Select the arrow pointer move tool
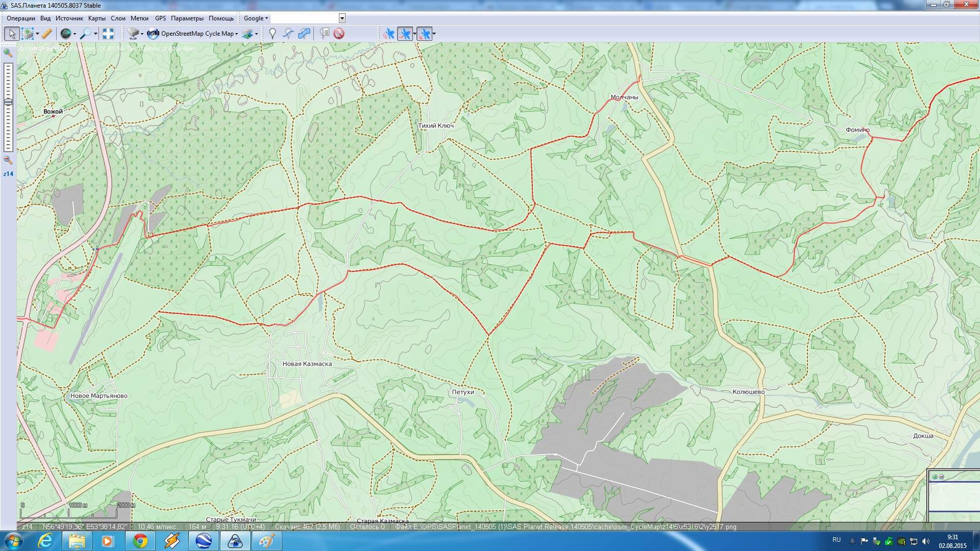Screen dimensions: 980x551 click(x=12, y=34)
